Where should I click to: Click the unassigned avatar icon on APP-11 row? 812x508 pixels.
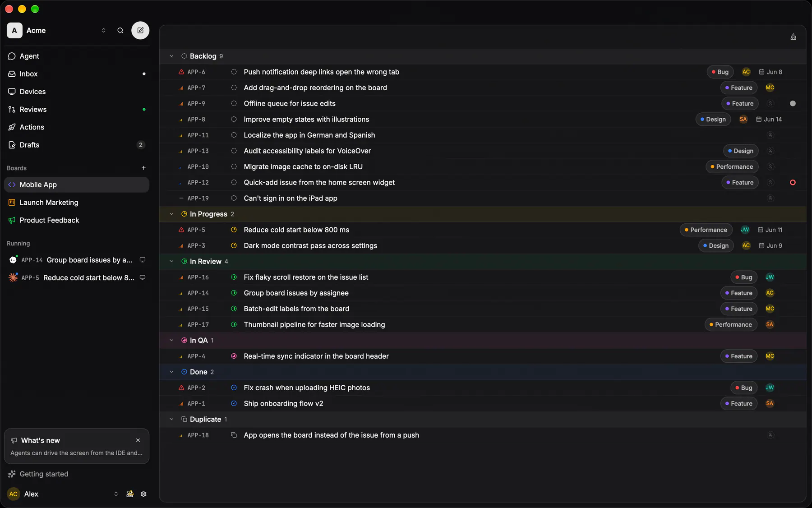coord(770,135)
